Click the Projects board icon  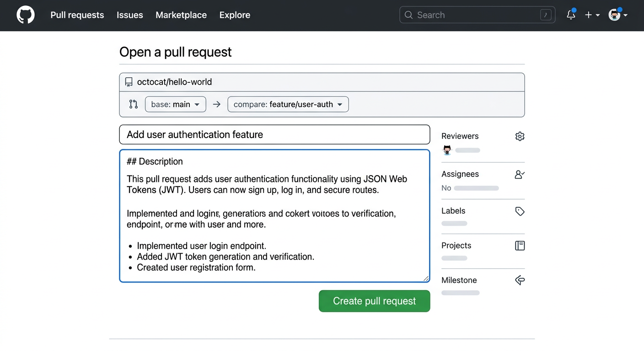(520, 245)
